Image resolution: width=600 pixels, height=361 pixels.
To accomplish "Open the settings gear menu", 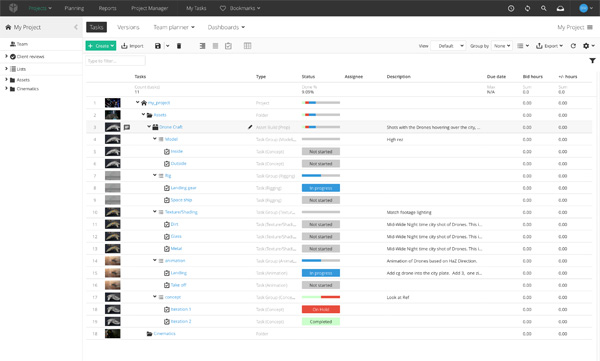I will click(589, 46).
